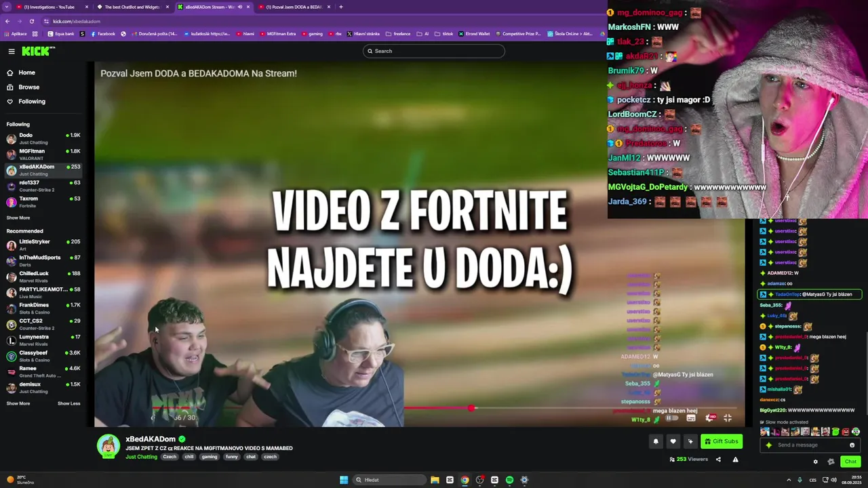Screen dimensions: 868x488
Task: Click the chat badge icon beside settings
Action: coord(831,462)
